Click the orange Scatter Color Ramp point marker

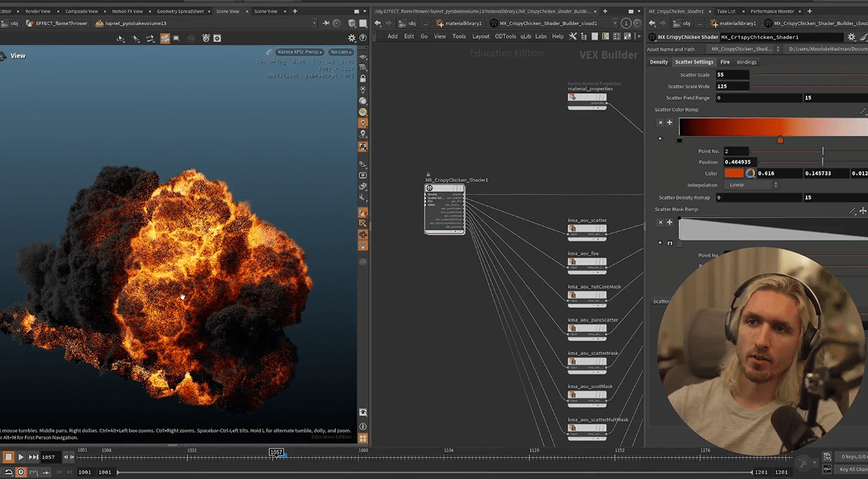(x=780, y=140)
